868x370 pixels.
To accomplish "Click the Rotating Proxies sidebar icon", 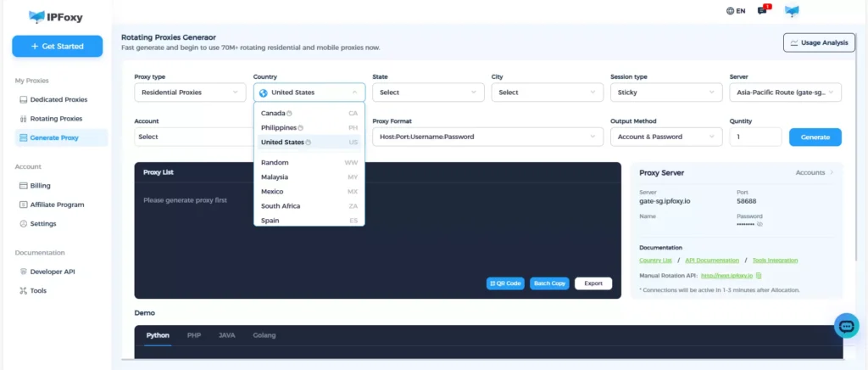I will 23,119.
